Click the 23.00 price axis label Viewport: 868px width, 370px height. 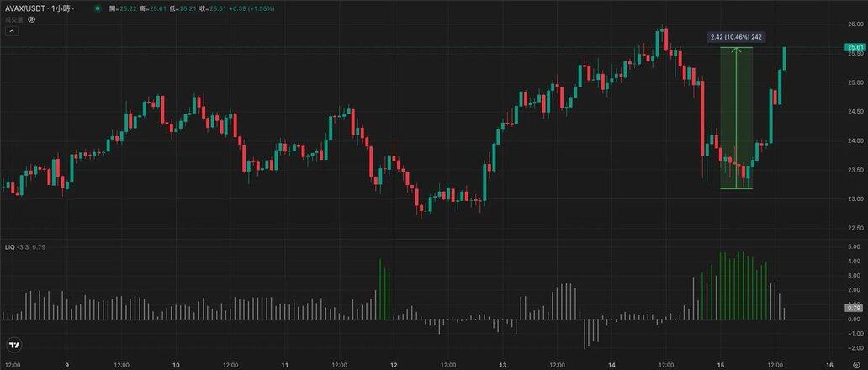855,199
